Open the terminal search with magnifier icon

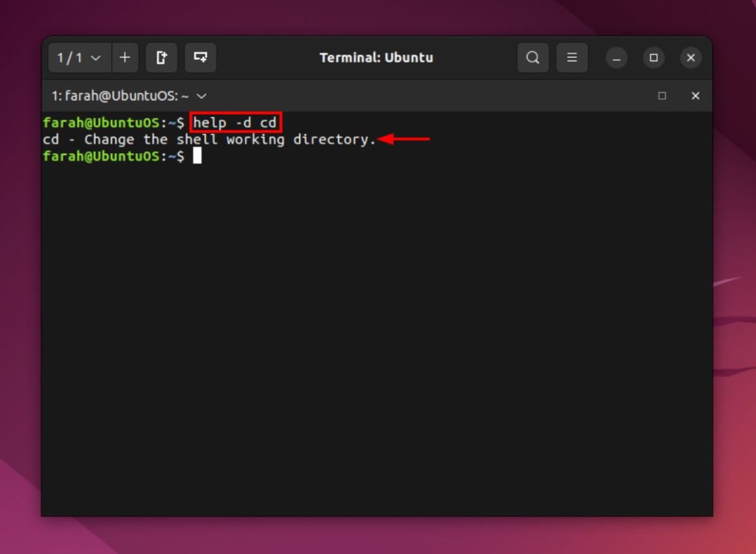tap(532, 57)
